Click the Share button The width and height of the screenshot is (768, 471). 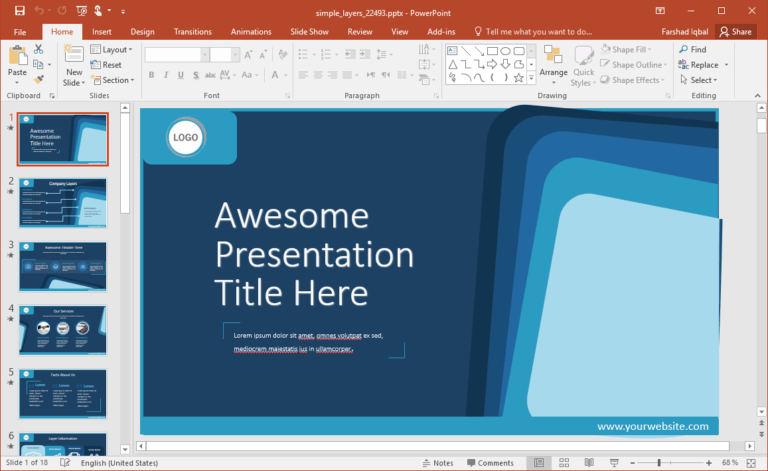[735, 32]
